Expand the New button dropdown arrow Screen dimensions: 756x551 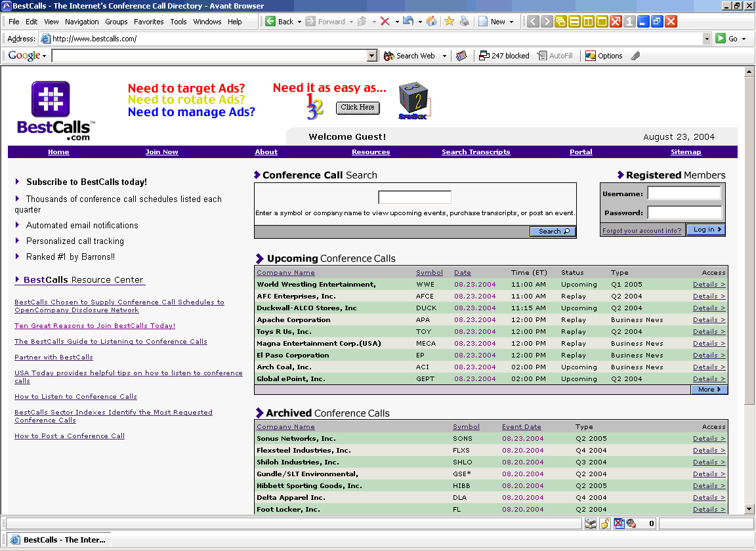click(x=512, y=22)
